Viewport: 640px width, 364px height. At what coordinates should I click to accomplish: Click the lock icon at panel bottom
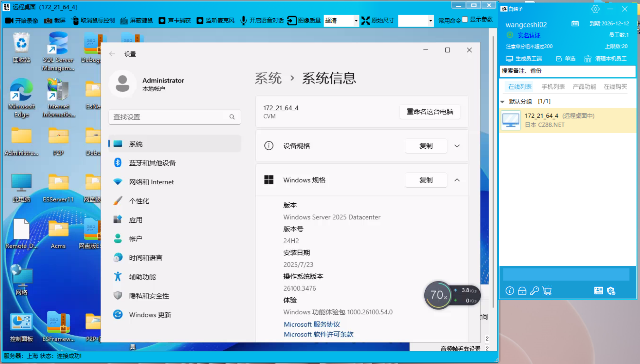point(522,291)
